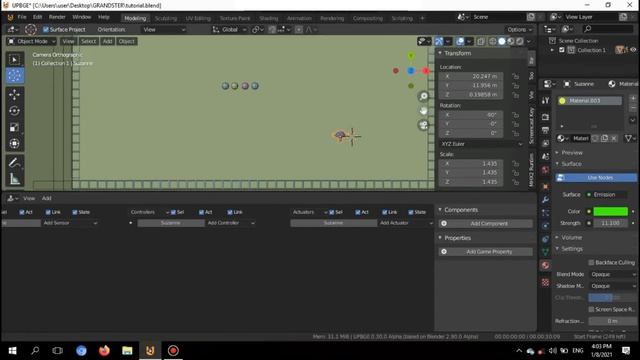Toggle Sensors State checkbox

click(75, 212)
